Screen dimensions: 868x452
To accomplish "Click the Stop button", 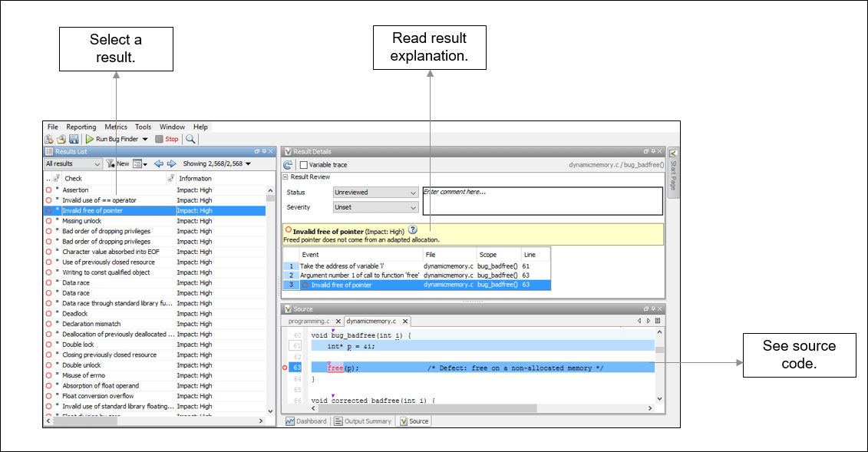I will (167, 140).
